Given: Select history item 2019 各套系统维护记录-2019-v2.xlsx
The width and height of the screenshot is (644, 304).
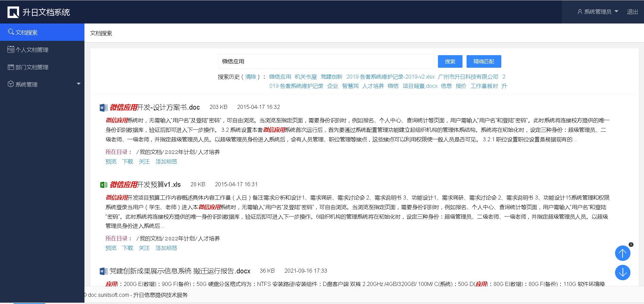Looking at the screenshot, I should [391, 77].
